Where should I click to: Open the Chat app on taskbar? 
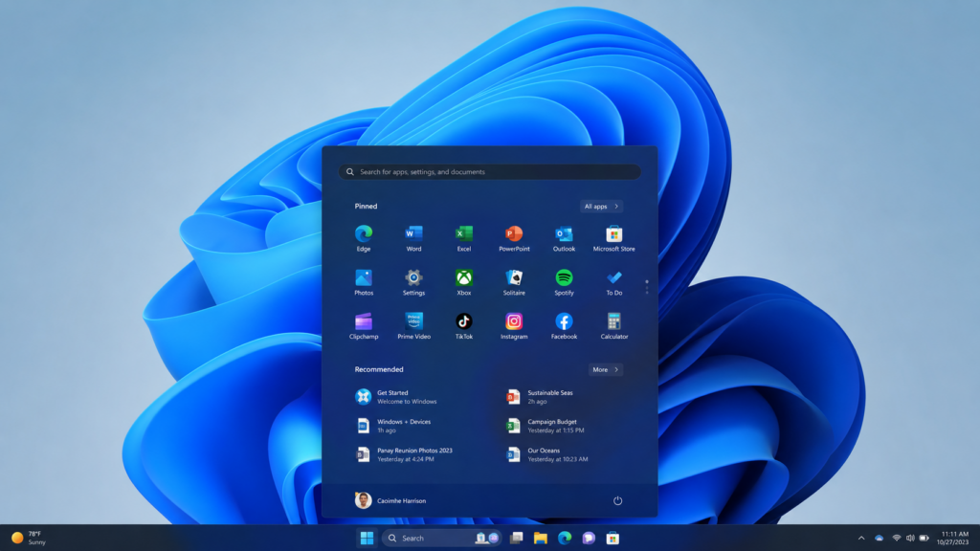[x=589, y=538]
